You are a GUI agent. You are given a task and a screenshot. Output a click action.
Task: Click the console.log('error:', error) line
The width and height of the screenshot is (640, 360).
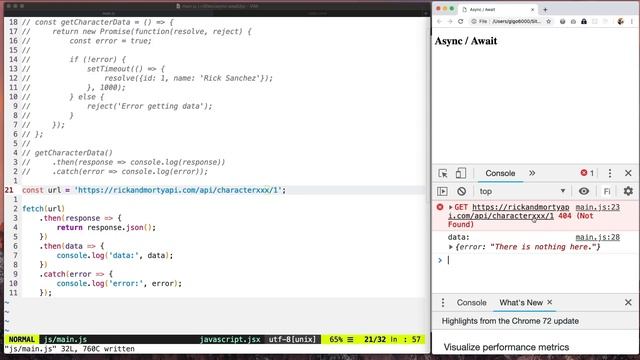pyautogui.click(x=119, y=283)
